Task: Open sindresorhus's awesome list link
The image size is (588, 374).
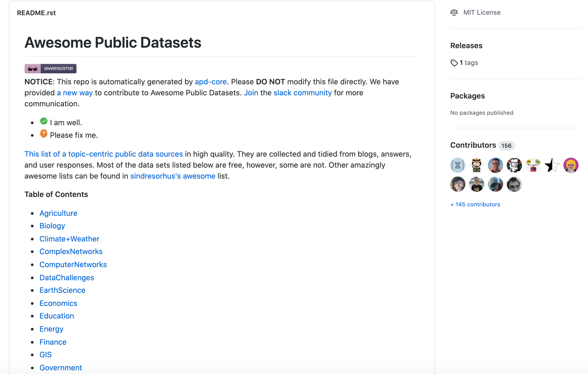Action: point(173,176)
